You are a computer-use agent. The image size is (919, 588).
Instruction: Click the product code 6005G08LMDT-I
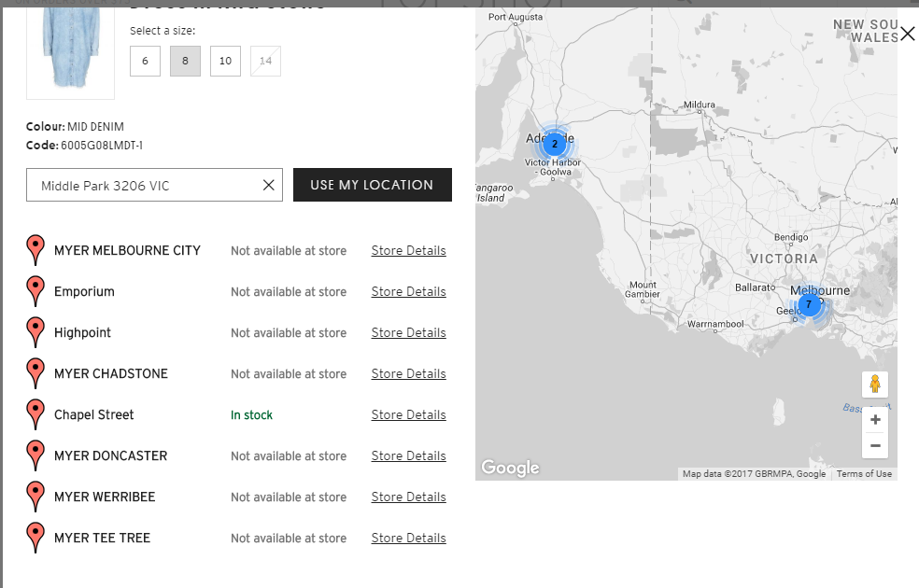[x=102, y=146]
